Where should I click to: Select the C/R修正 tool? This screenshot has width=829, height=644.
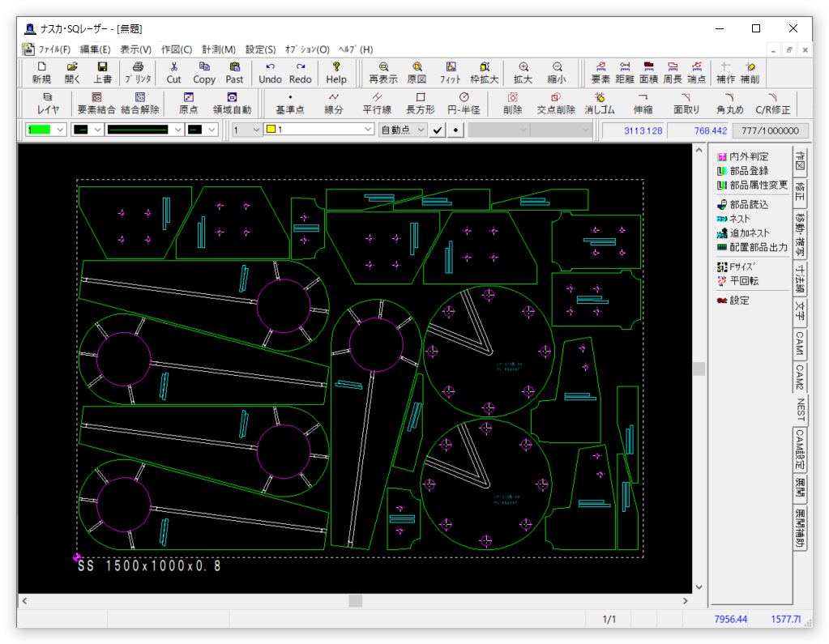pyautogui.click(x=772, y=103)
